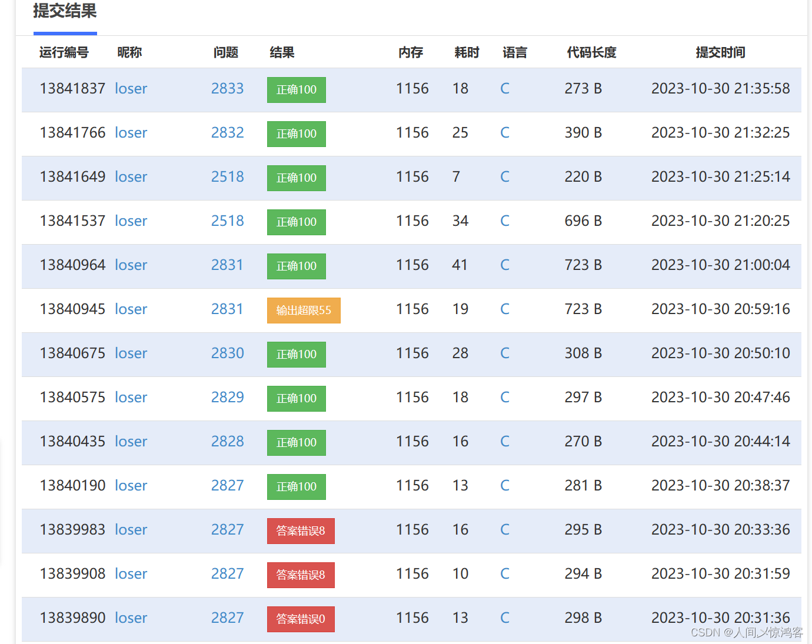Click 正确100 badge for run 13840190
The image size is (812, 644).
pos(297,487)
